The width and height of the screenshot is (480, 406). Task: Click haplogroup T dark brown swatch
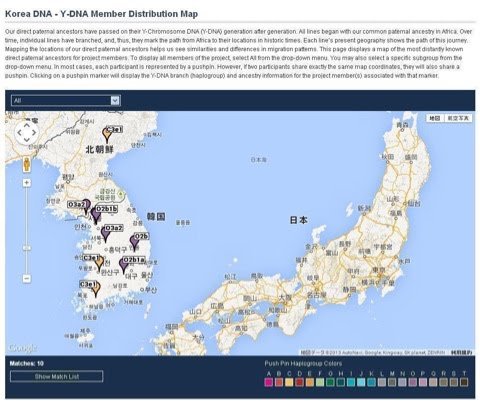click(464, 382)
